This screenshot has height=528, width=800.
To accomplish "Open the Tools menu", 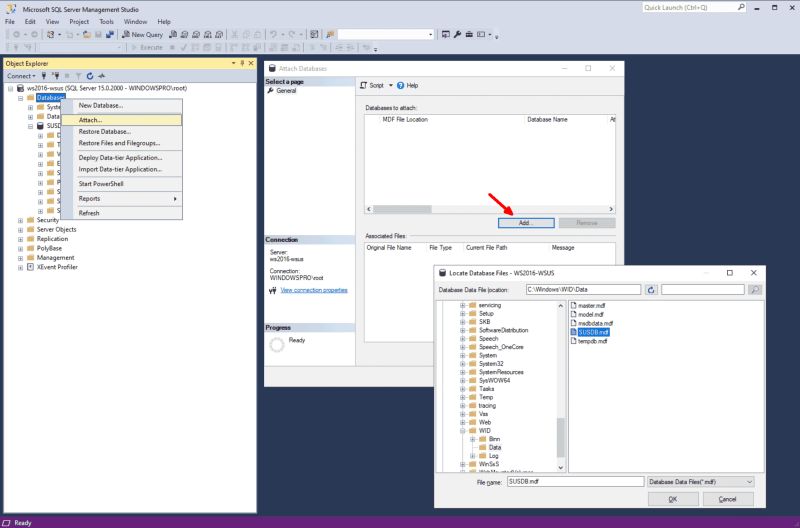I will 106,21.
